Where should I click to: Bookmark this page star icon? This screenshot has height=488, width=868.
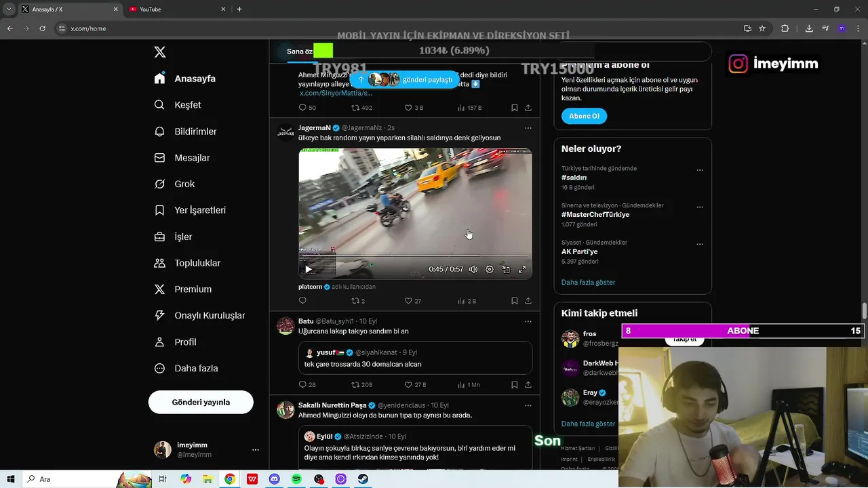pos(762,28)
